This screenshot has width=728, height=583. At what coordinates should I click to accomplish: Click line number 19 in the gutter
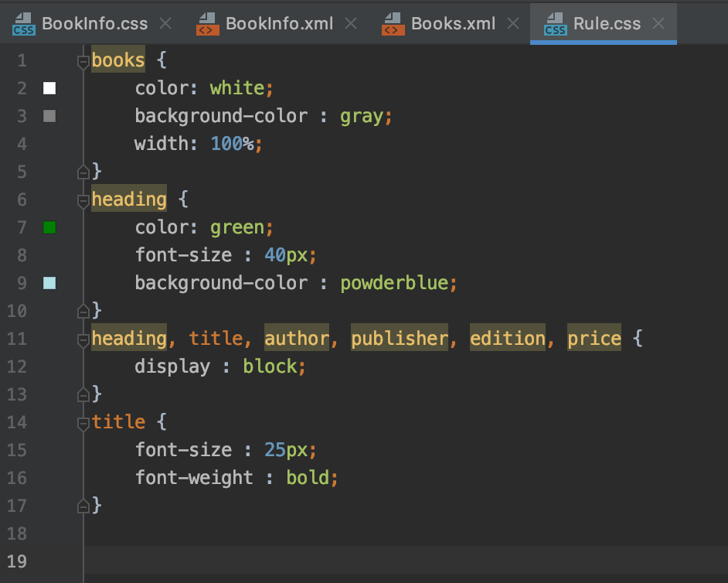coord(17,561)
